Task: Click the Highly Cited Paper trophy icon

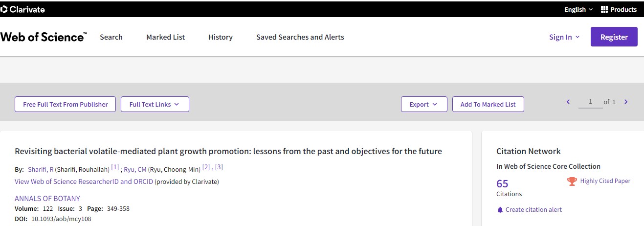Action: click(572, 181)
